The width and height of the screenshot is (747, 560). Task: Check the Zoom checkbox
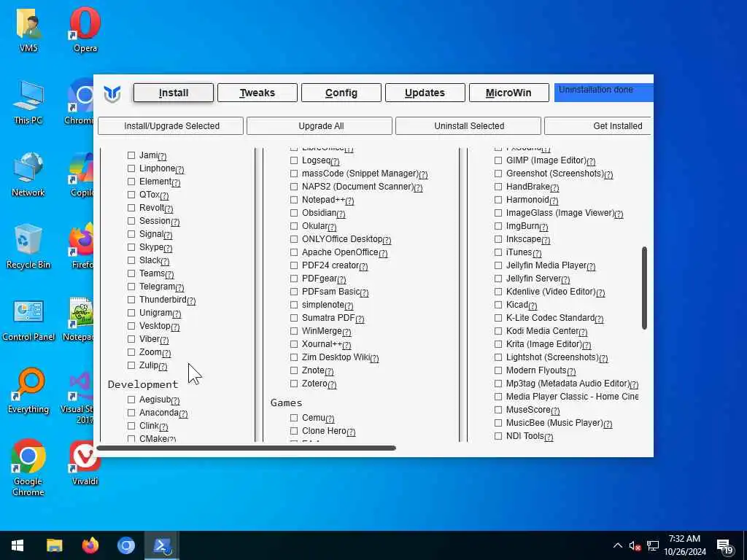coord(131,352)
